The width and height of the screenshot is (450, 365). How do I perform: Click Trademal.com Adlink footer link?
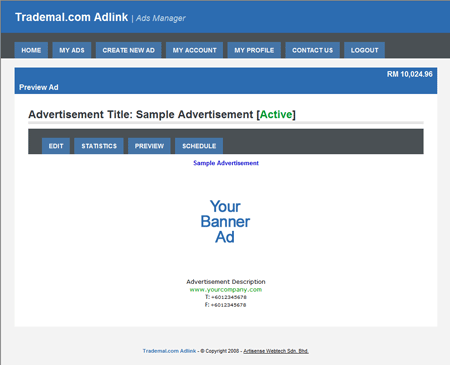point(169,351)
